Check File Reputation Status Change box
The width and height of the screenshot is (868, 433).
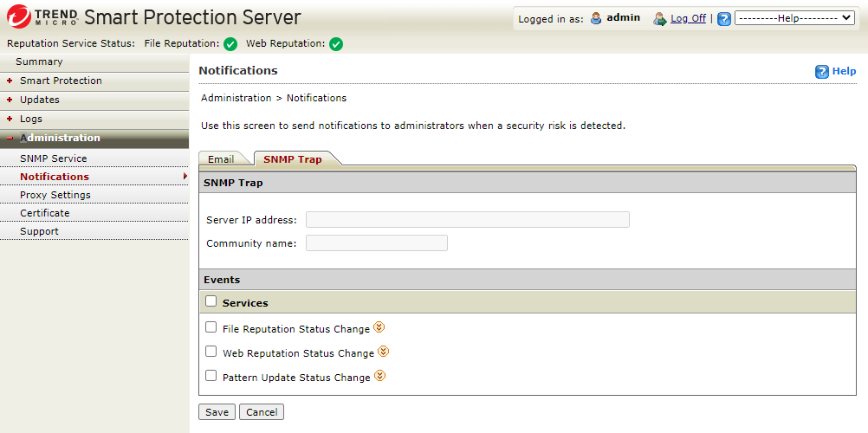click(211, 327)
